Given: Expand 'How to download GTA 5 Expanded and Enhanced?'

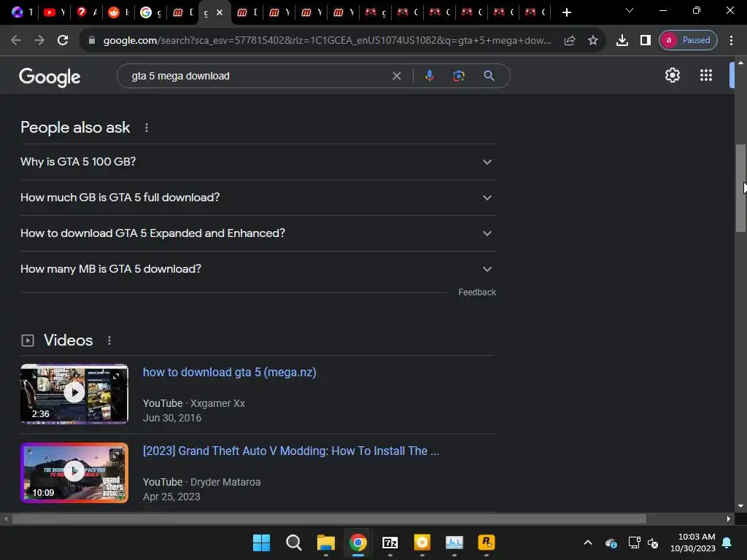Looking at the screenshot, I should click(258, 233).
